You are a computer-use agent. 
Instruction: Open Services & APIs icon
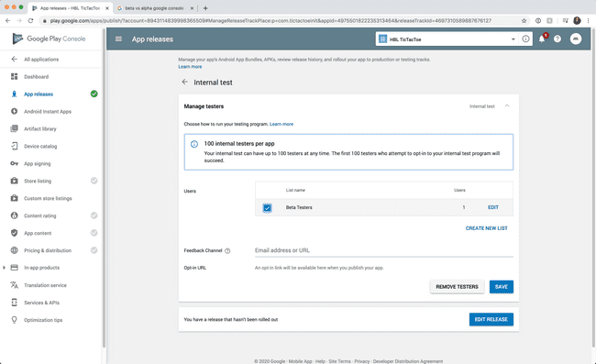[14, 303]
